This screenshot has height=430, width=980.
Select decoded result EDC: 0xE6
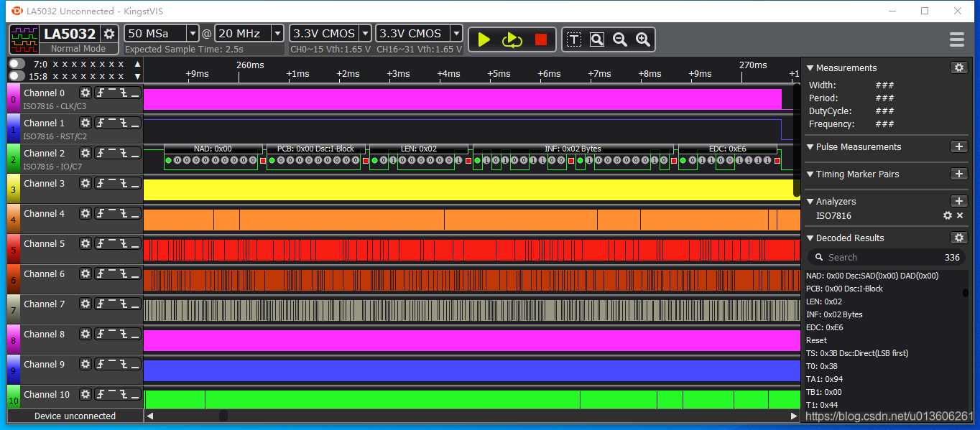[x=824, y=327]
